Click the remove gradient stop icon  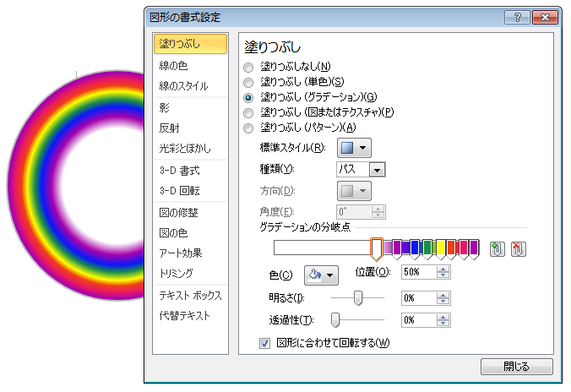(518, 249)
